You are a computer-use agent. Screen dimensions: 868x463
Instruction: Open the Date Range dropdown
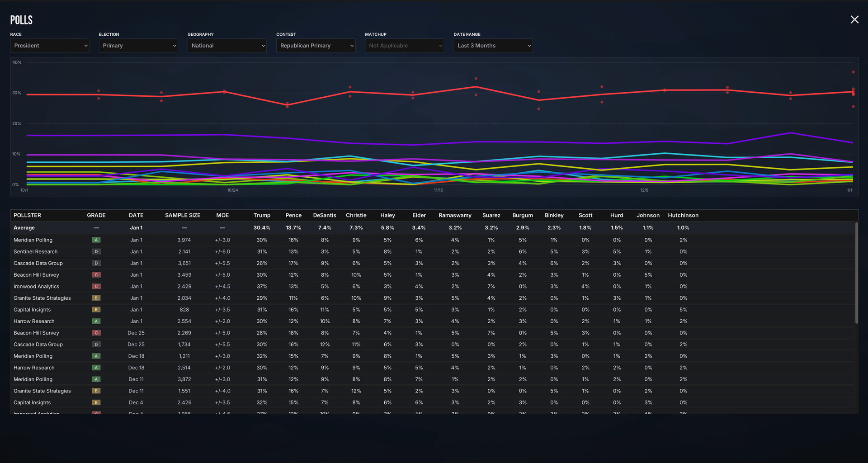(x=493, y=46)
